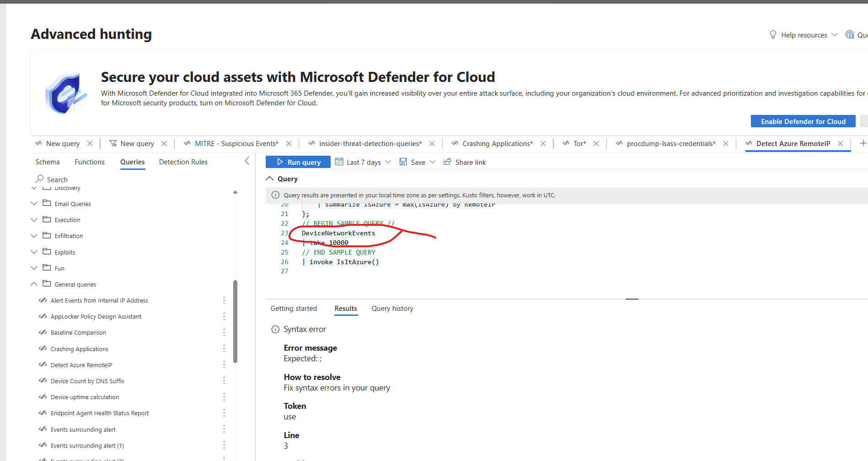Expand the Save options chevron
Viewport: 868px width, 461px height.
[x=433, y=162]
